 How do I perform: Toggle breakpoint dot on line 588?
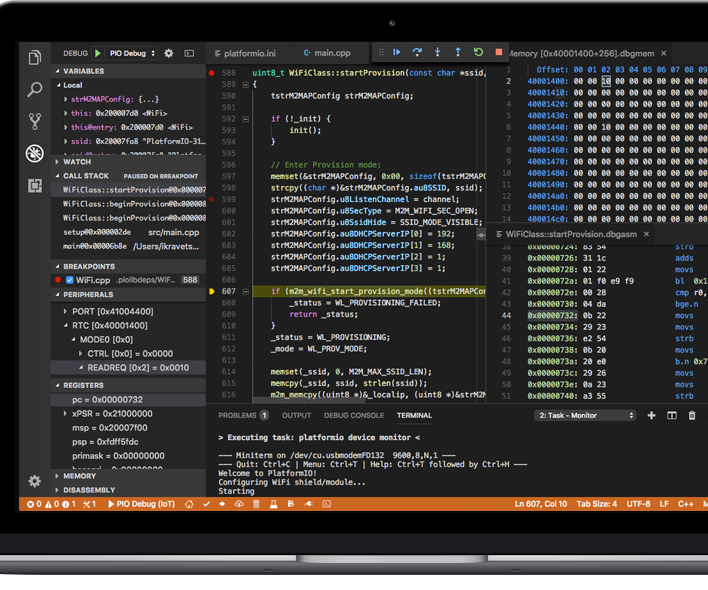coord(211,73)
